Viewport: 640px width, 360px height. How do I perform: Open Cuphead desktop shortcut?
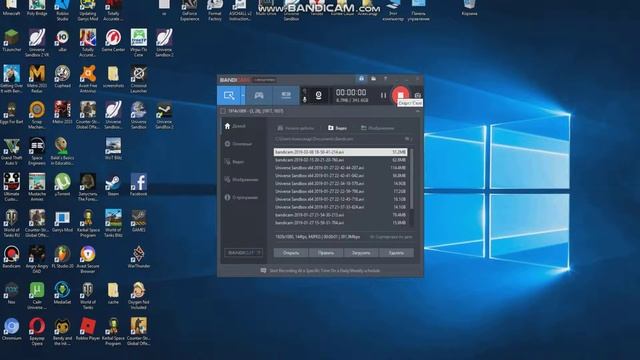tap(62, 77)
